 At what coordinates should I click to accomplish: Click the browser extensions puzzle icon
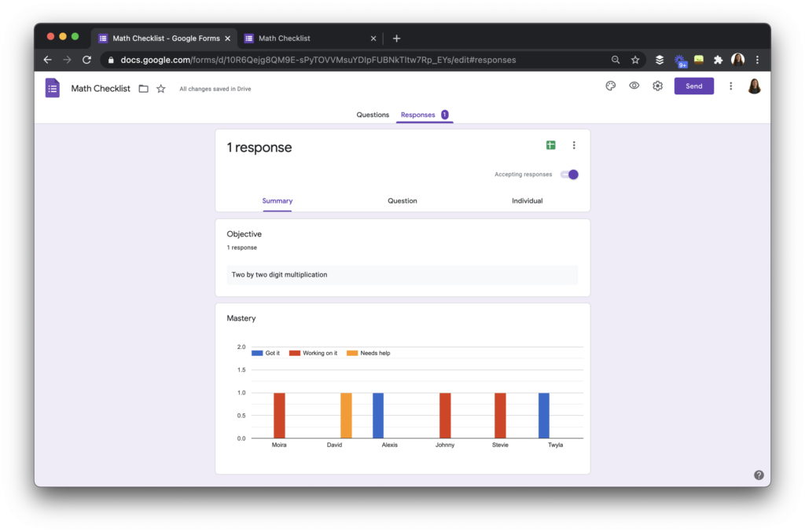pyautogui.click(x=717, y=59)
